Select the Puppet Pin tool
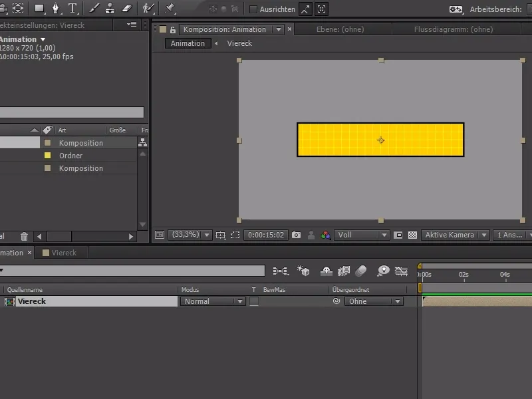 [170, 9]
